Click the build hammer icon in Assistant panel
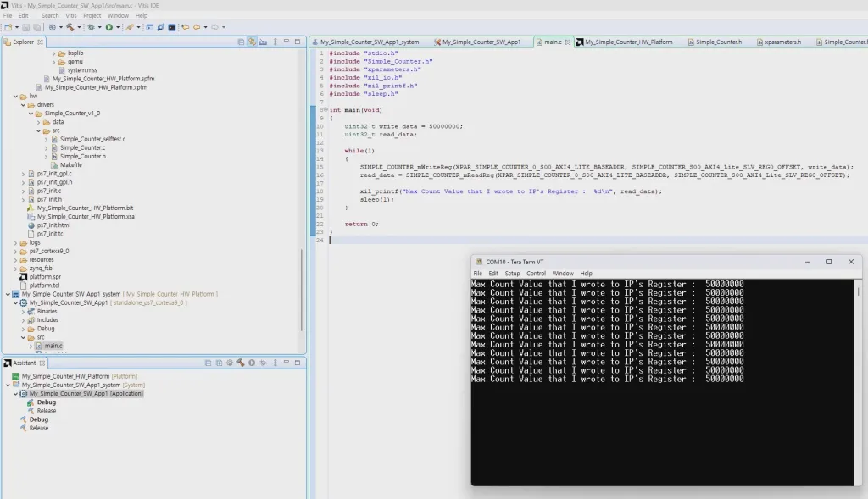868x499 pixels. click(241, 363)
